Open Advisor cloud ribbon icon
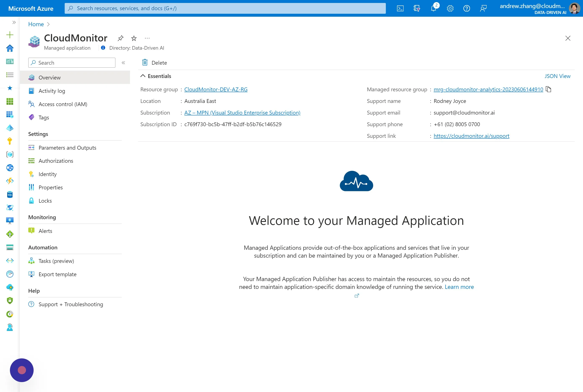The width and height of the screenshot is (583, 392). click(x=10, y=287)
